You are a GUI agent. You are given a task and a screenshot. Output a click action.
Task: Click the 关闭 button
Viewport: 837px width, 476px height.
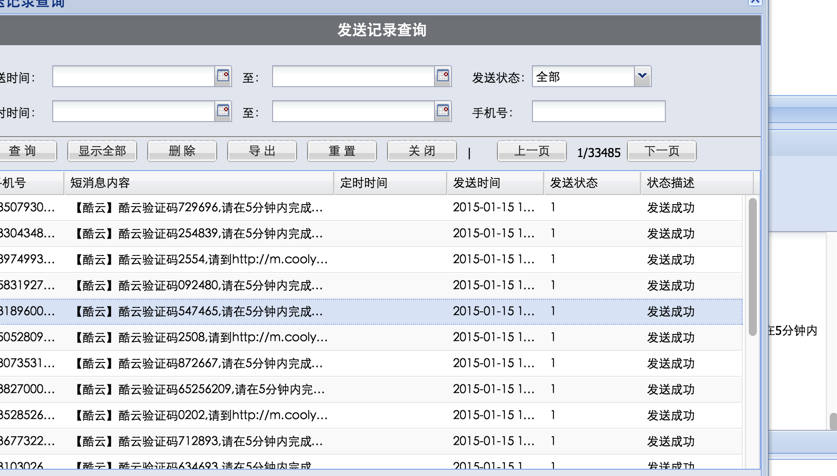pos(422,151)
